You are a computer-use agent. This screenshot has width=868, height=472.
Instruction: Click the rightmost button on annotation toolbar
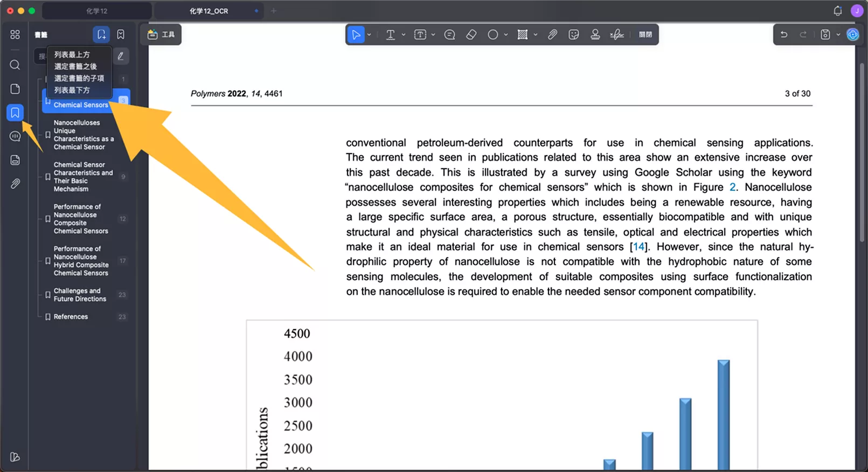[645, 34]
